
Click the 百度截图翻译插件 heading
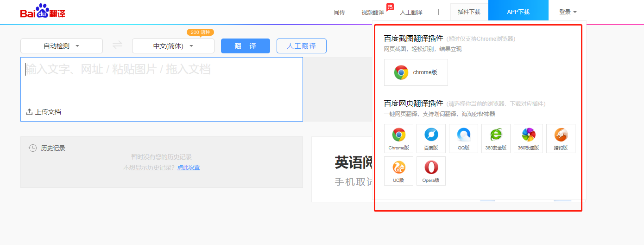pos(414,38)
